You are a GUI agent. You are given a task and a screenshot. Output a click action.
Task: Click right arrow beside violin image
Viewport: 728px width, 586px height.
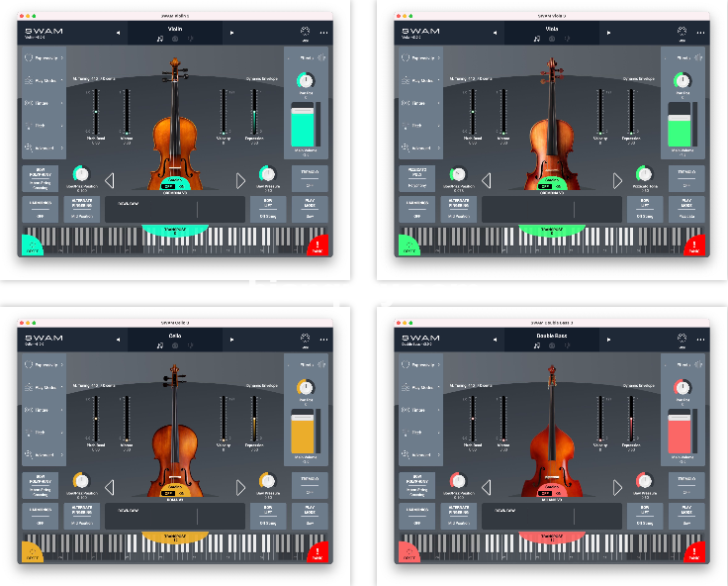240,181
